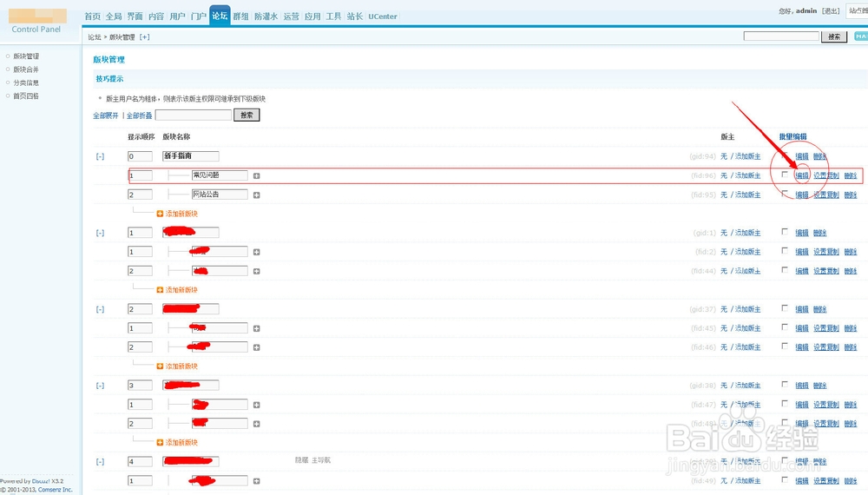The width and height of the screenshot is (868, 495).
Task: Click 删除 in the fid:2 row
Action: (851, 252)
